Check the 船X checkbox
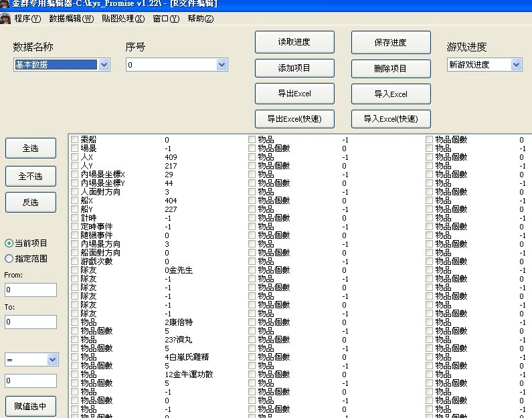This screenshot has height=418, width=532. pyautogui.click(x=75, y=201)
